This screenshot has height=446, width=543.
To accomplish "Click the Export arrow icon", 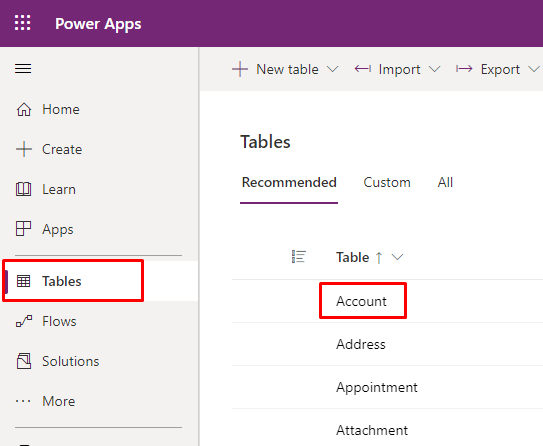I will [x=464, y=69].
